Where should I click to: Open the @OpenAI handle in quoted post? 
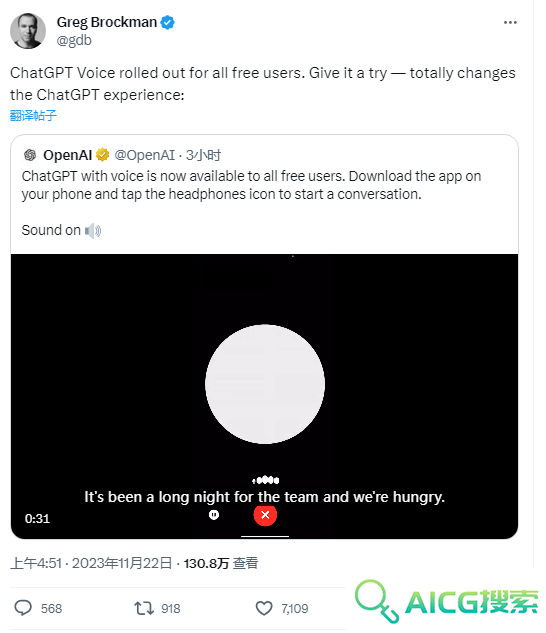click(x=145, y=155)
